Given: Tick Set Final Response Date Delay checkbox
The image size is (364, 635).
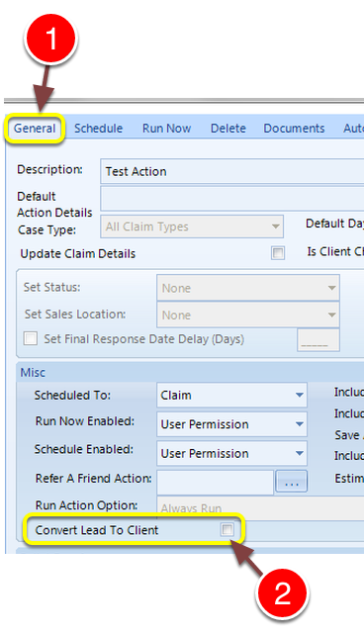Looking at the screenshot, I should (31, 338).
